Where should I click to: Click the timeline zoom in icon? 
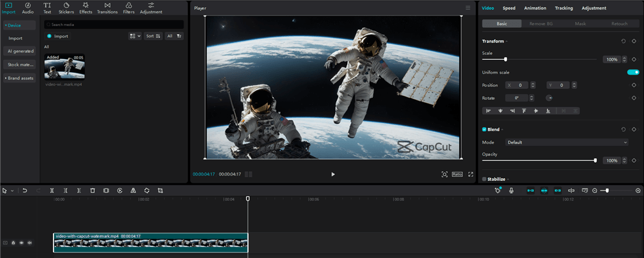[x=638, y=190]
